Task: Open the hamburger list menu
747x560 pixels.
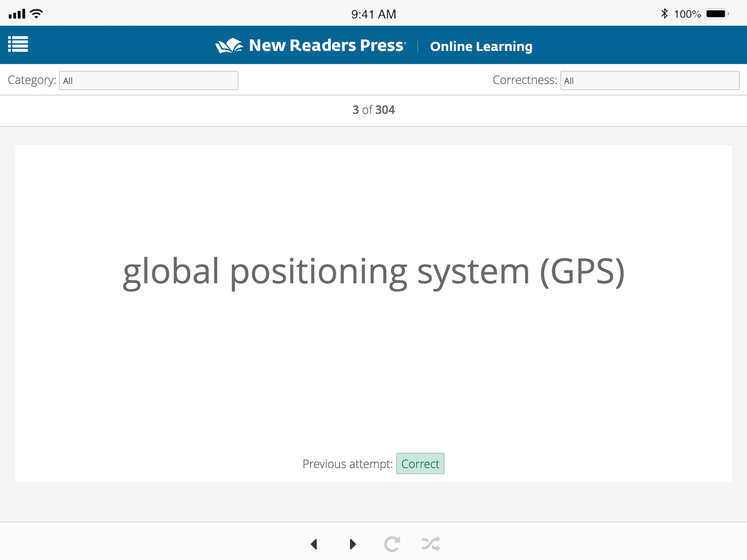Action: coord(18,44)
